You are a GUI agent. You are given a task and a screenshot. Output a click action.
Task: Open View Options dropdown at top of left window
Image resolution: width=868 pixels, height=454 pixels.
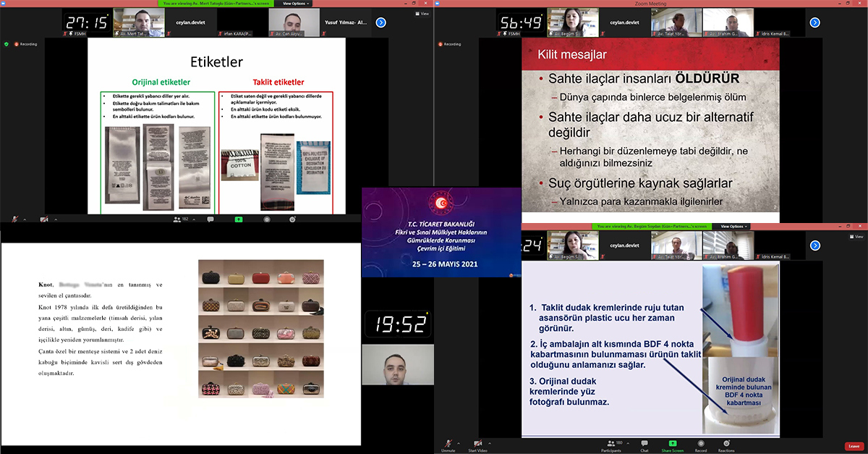(296, 4)
